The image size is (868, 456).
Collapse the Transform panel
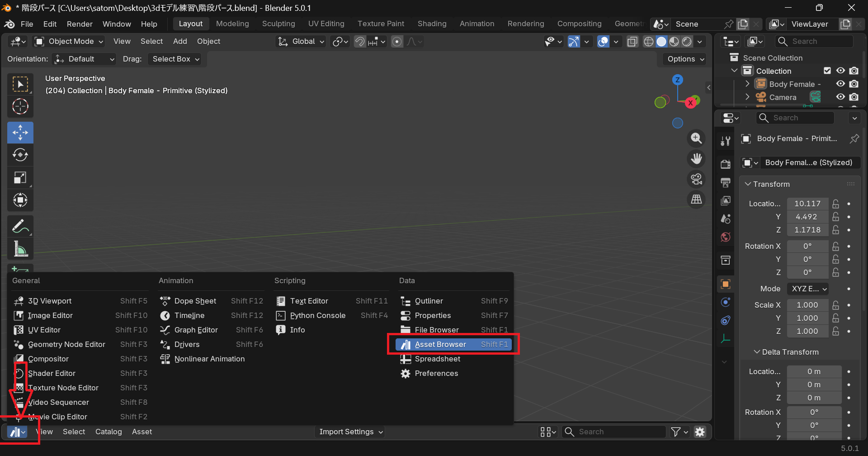748,184
